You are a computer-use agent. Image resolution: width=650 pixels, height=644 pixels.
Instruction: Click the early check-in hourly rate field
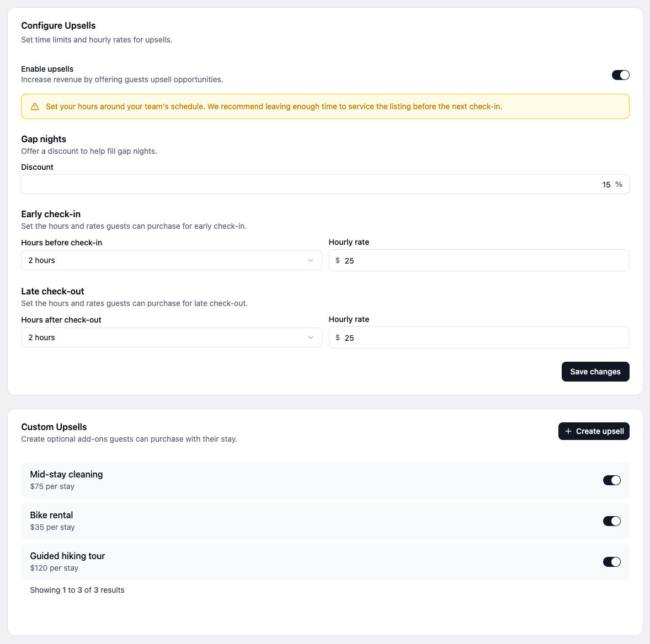(x=479, y=260)
